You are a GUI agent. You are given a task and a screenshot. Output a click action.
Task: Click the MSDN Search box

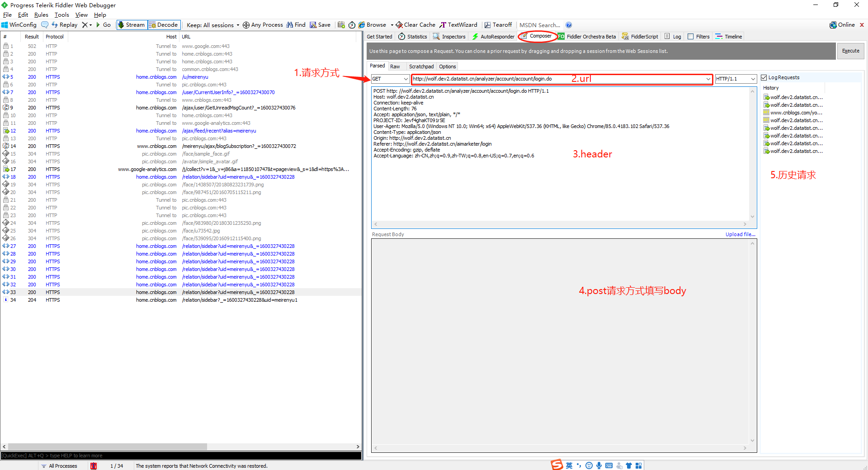(540, 25)
